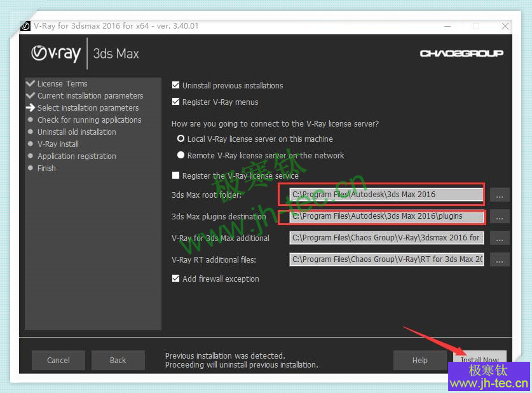Select Remote V-Ray license server radio option
This screenshot has width=532, height=393.
[181, 155]
